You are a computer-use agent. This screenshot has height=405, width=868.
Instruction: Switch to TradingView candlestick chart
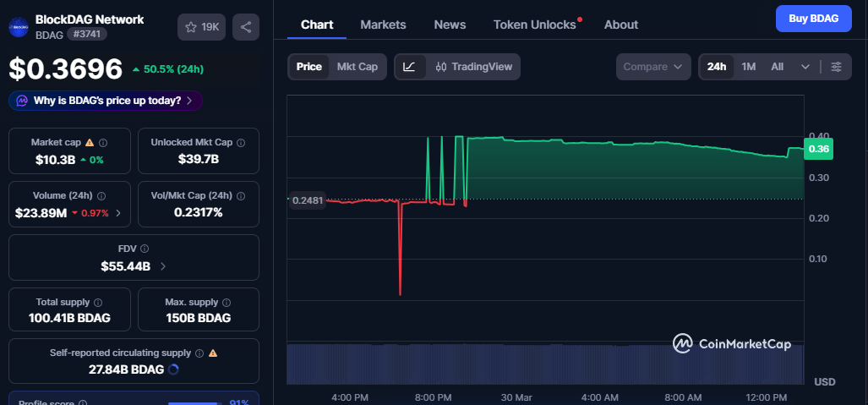(473, 67)
